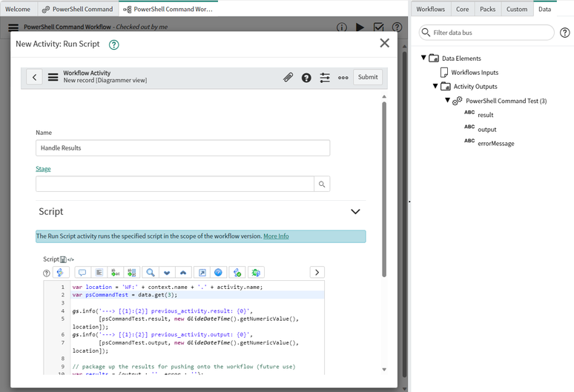574x392 pixels.
Task: Personalize form with sliders icon
Action: tap(325, 78)
